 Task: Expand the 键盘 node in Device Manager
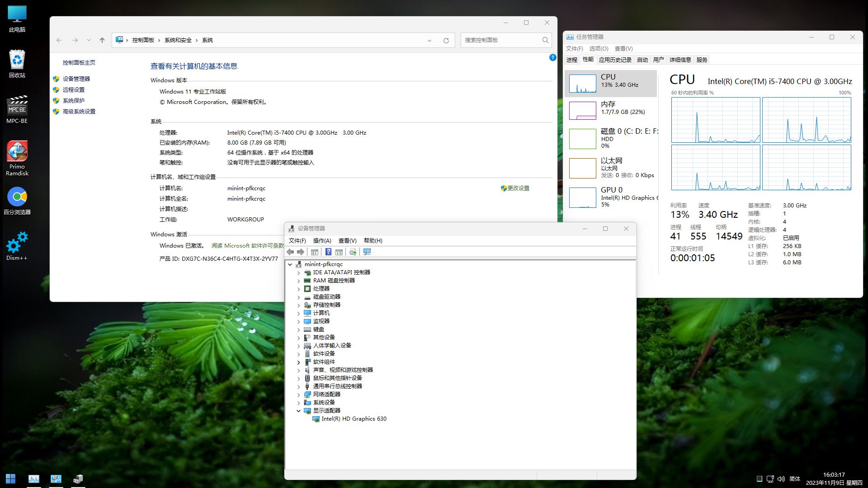pos(298,330)
